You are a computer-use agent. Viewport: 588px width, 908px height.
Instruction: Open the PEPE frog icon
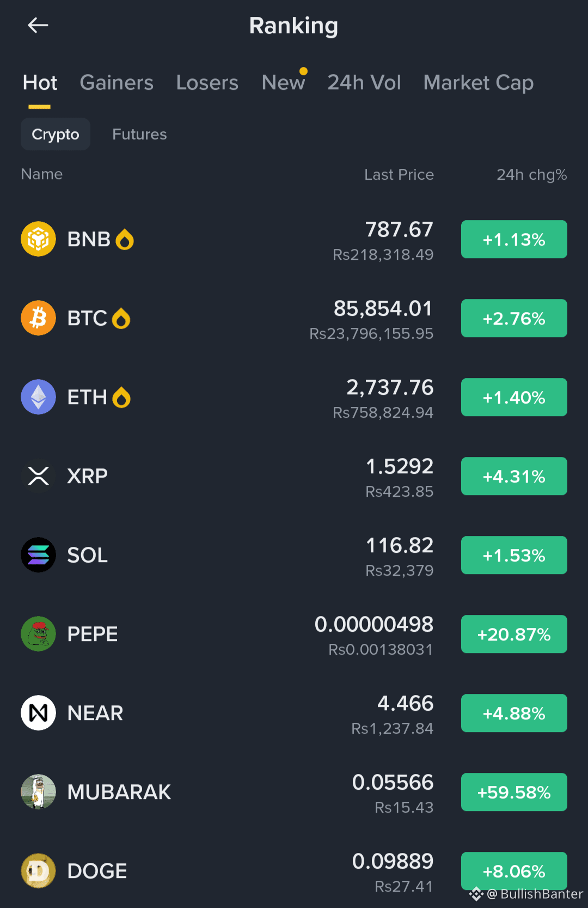tap(38, 634)
